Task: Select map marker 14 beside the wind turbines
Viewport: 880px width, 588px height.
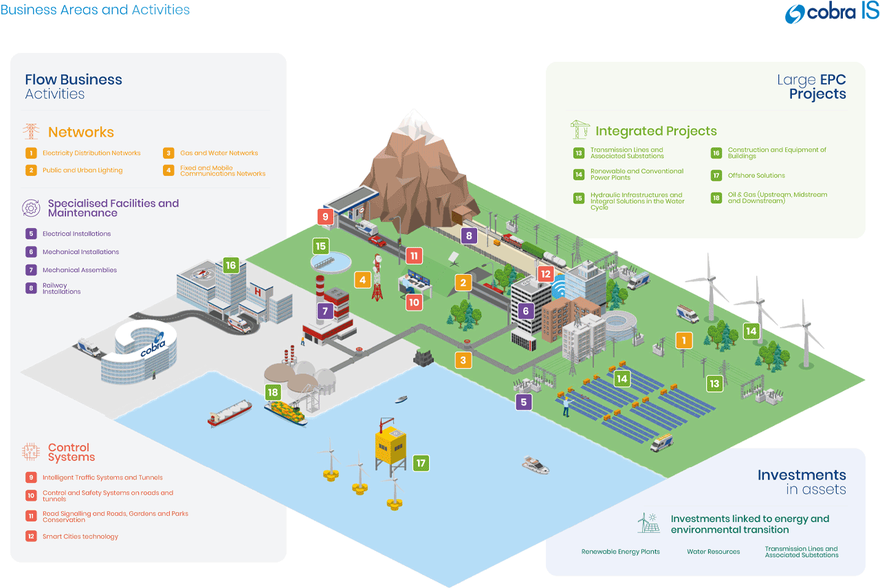Action: [x=751, y=331]
